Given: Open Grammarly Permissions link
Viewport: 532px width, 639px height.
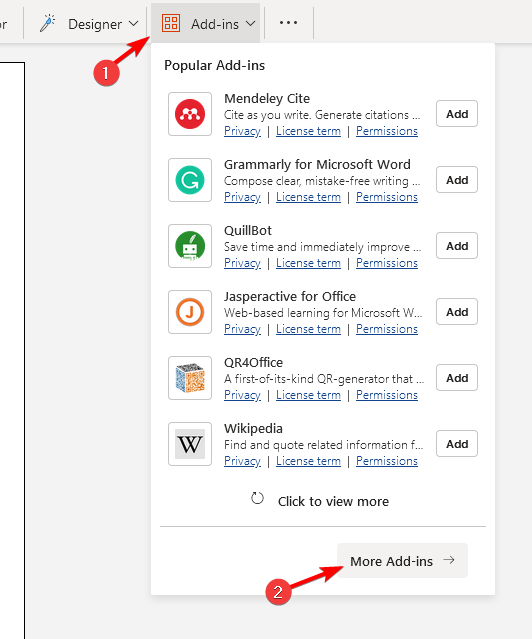Looking at the screenshot, I should [x=387, y=197].
